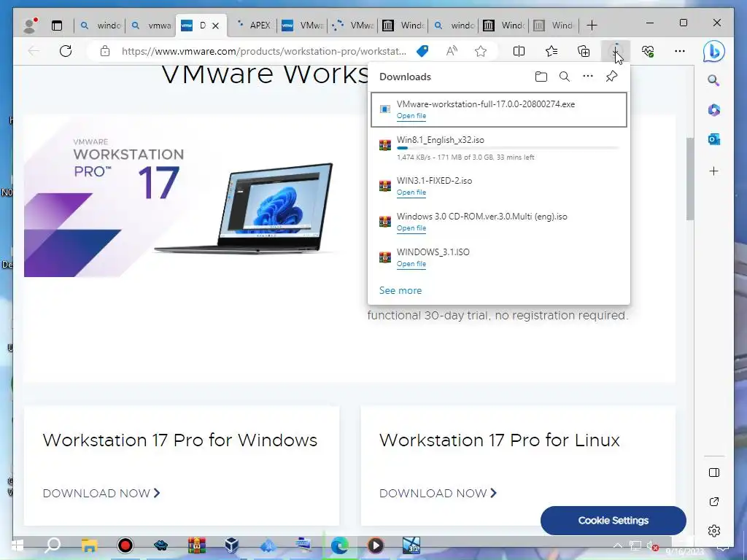Open downloads folder from Downloads panel
This screenshot has height=560, width=747.
pos(541,77)
